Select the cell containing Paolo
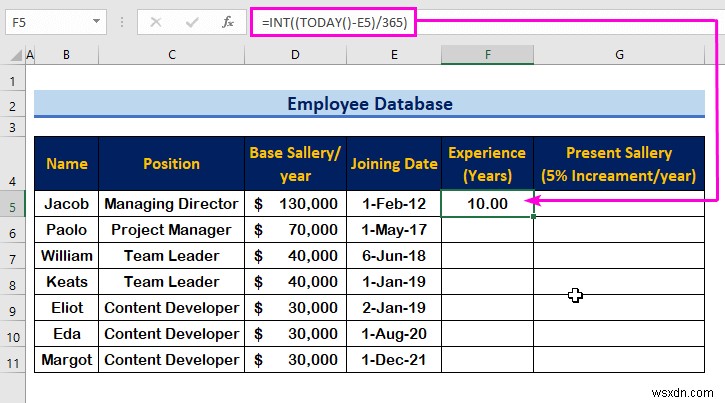The image size is (725, 403). [x=67, y=230]
